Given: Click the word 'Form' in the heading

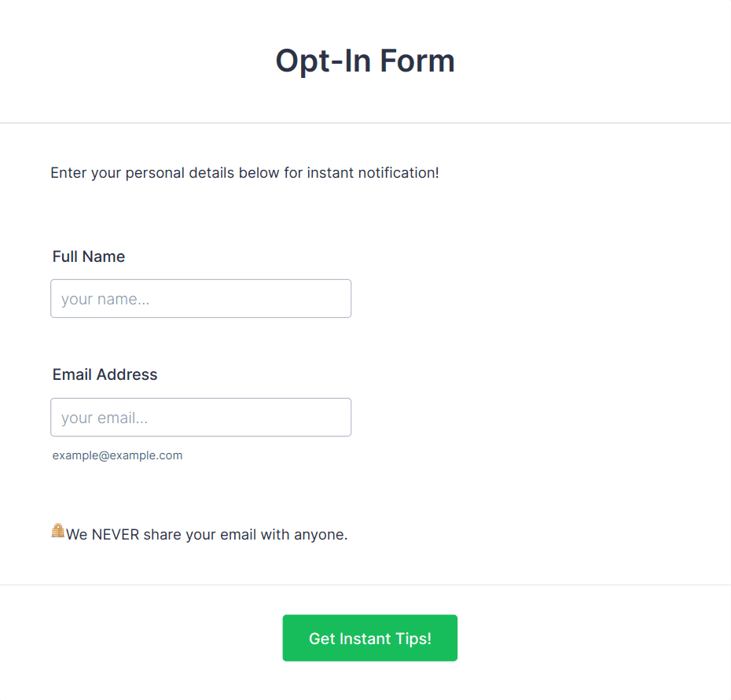Looking at the screenshot, I should click(x=417, y=61).
